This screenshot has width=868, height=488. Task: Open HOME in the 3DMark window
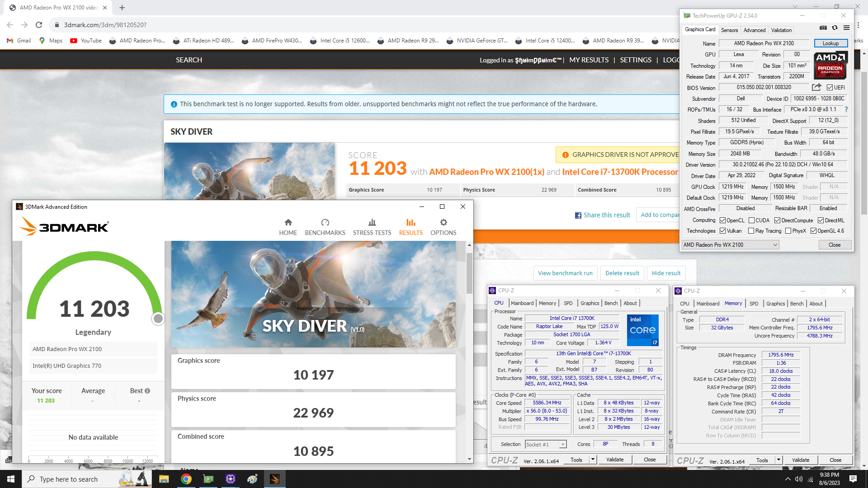pyautogui.click(x=288, y=227)
